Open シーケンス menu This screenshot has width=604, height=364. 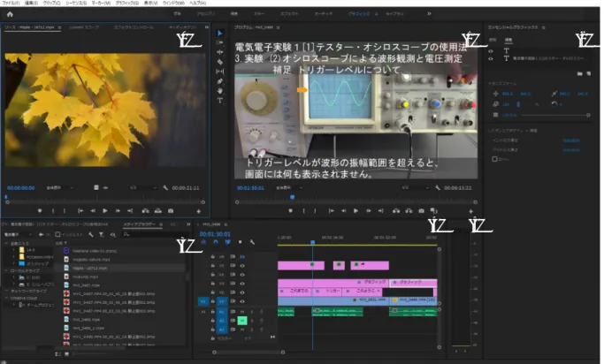(x=76, y=3)
